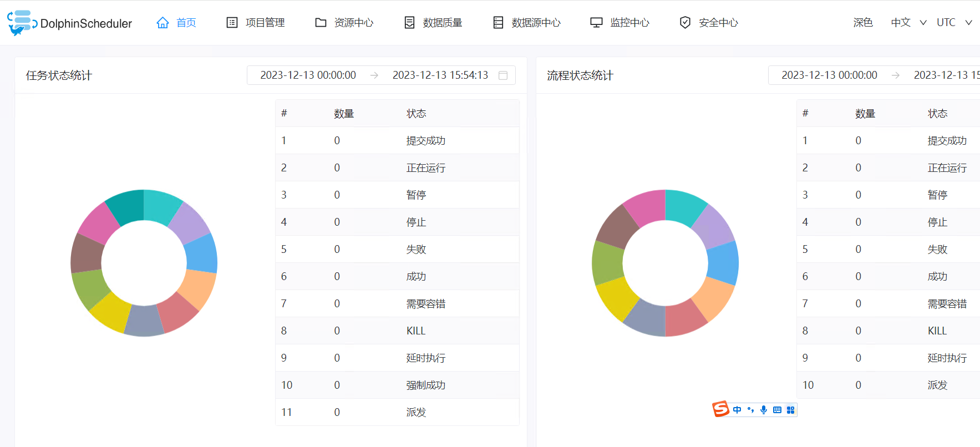Click 任务状态统计 start date field 2023-12-13 00:00:00
980x447 pixels.
tap(308, 75)
